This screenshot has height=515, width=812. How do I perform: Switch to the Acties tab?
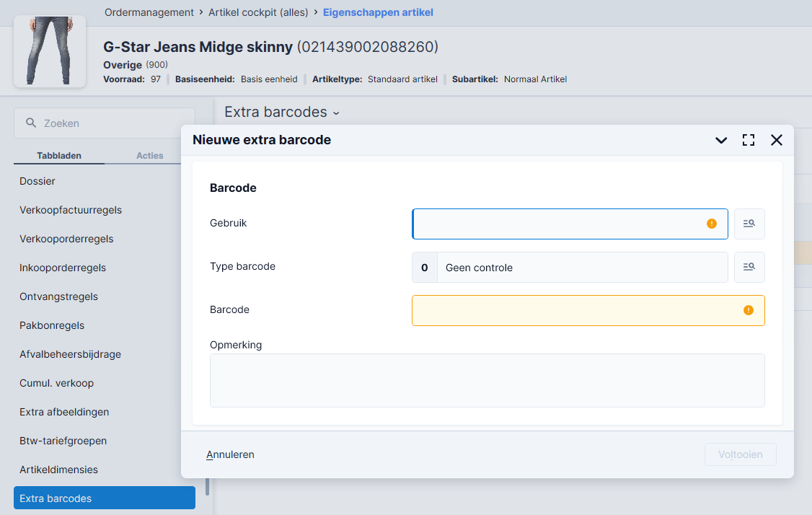tap(150, 156)
